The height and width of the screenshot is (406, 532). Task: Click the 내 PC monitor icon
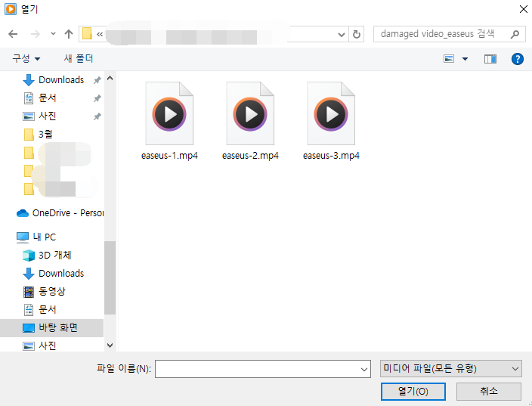tap(23, 237)
